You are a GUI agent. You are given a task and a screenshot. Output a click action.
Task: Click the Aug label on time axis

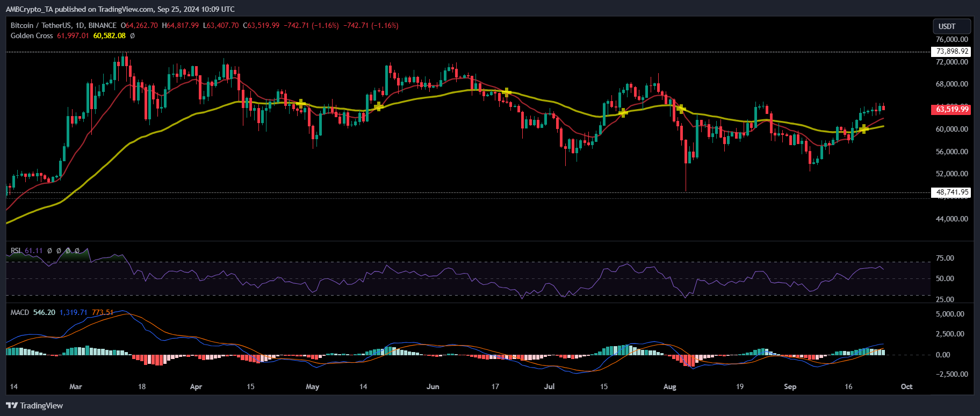pyautogui.click(x=669, y=386)
